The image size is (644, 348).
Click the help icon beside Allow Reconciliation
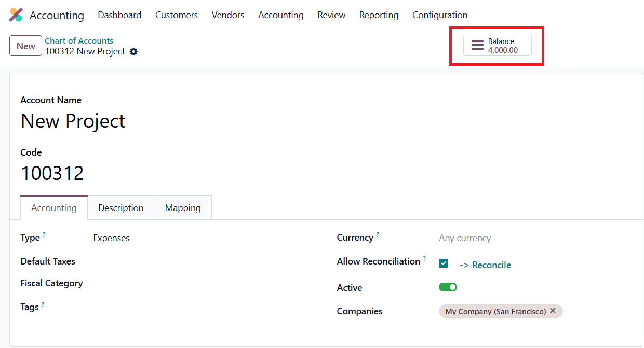(x=424, y=258)
